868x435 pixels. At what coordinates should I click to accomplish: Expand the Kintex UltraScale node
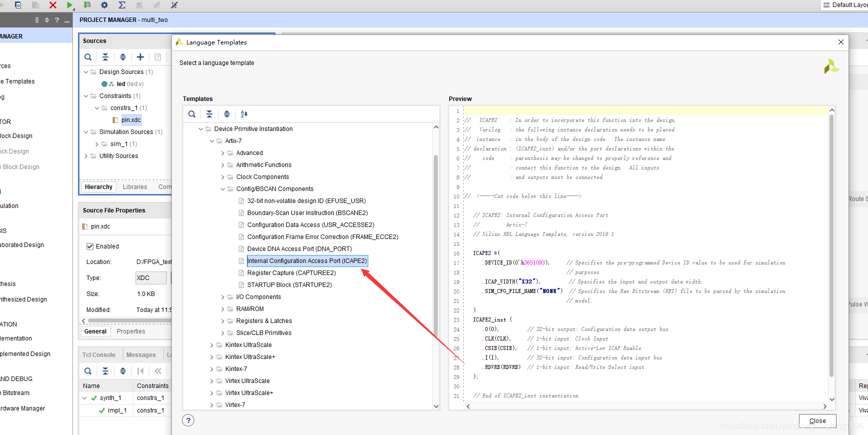pos(212,345)
